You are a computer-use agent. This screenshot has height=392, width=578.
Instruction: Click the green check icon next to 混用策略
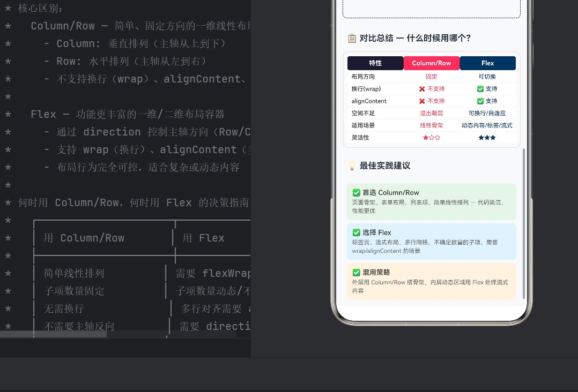click(x=357, y=273)
